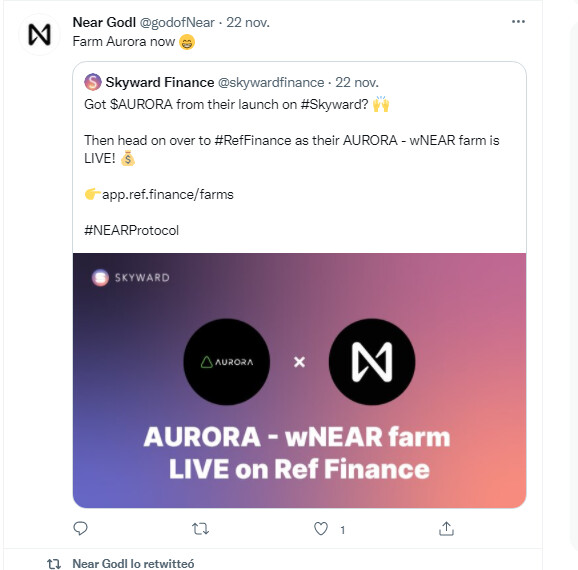Screen dimensions: 578x570
Task: View the AURORA - wNEAR farm image
Action: [299, 380]
